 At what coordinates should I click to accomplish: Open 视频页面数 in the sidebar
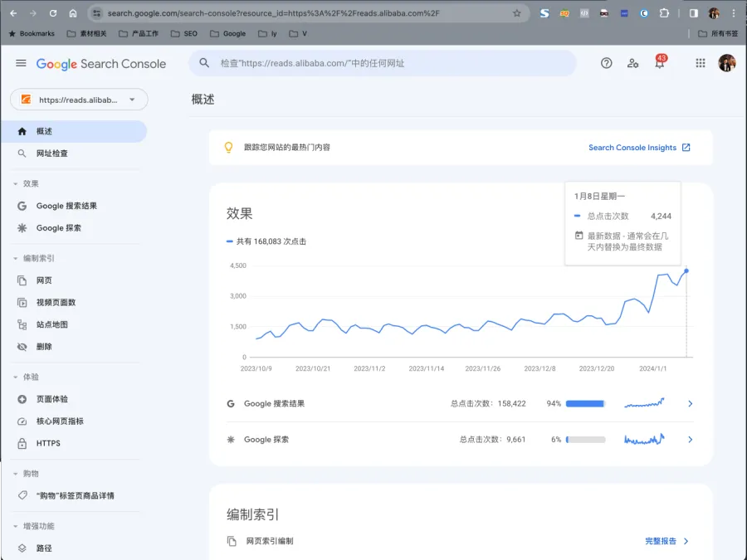pos(74,302)
